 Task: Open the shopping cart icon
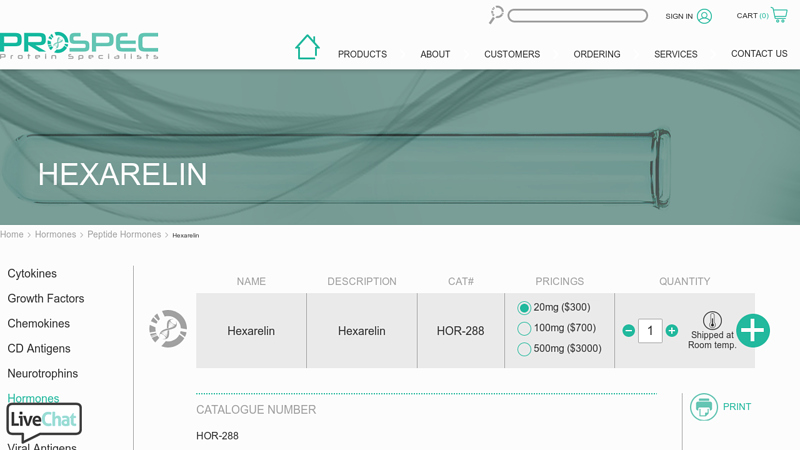click(779, 15)
